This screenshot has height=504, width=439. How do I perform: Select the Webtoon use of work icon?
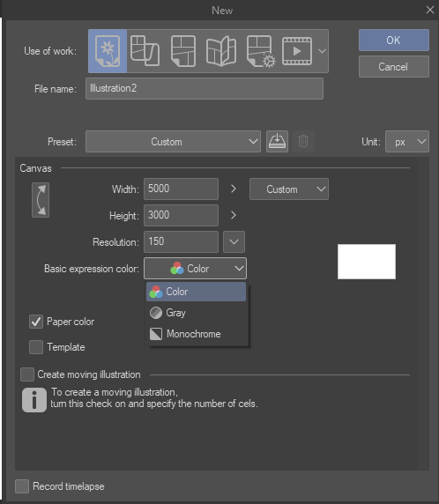pos(145,51)
